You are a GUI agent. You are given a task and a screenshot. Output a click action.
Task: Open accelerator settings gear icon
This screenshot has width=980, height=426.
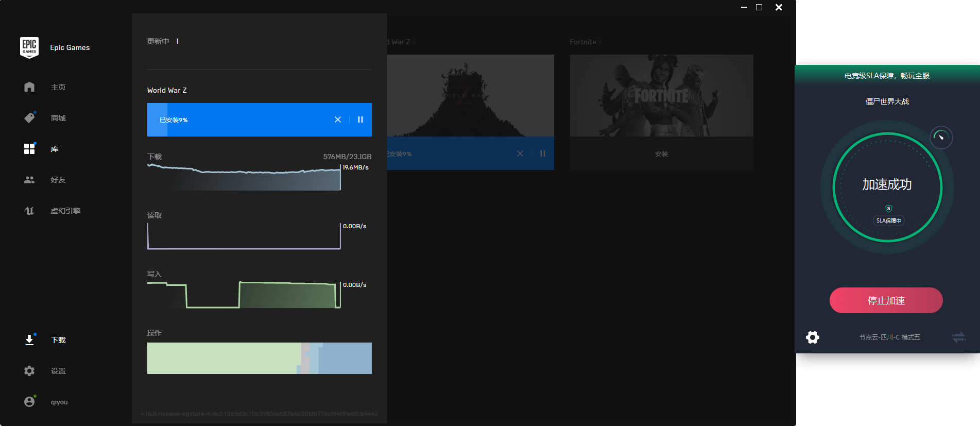pos(813,337)
